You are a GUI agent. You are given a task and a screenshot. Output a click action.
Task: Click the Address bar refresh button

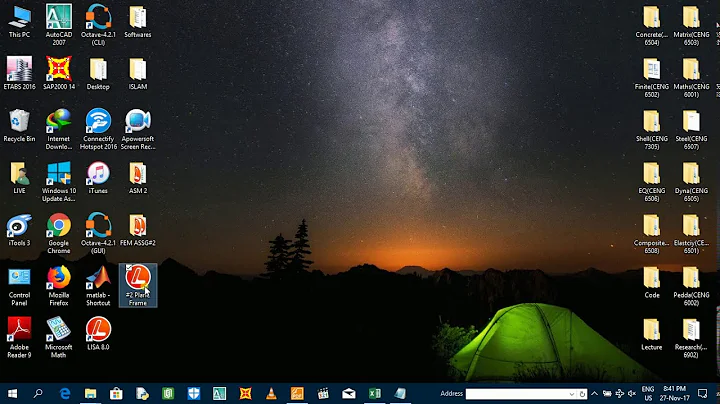point(582,394)
